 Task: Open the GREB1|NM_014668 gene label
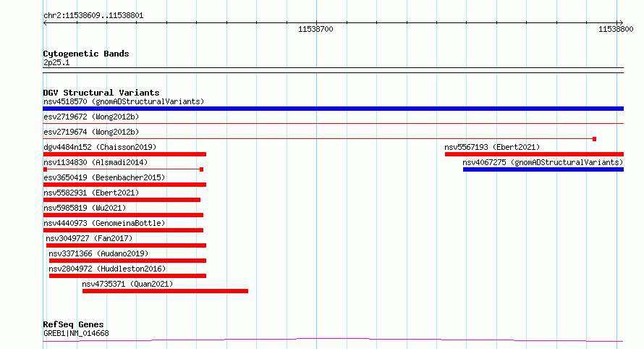(x=76, y=333)
